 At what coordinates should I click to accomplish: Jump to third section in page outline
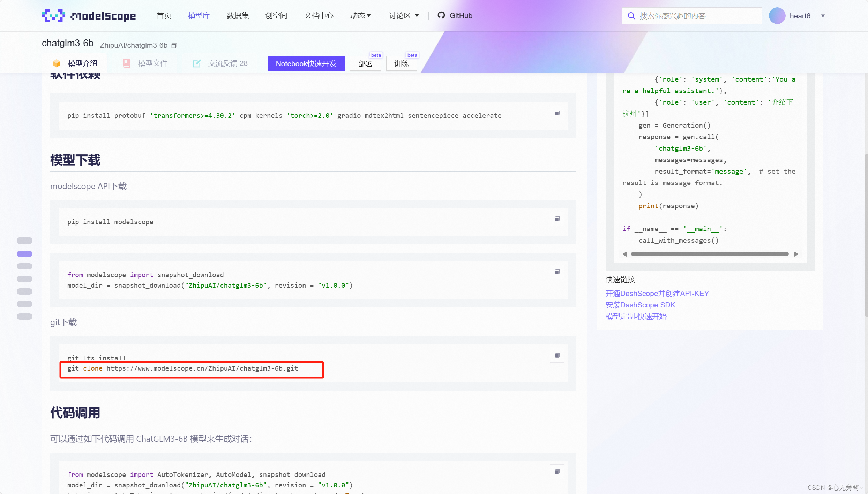pos(24,266)
